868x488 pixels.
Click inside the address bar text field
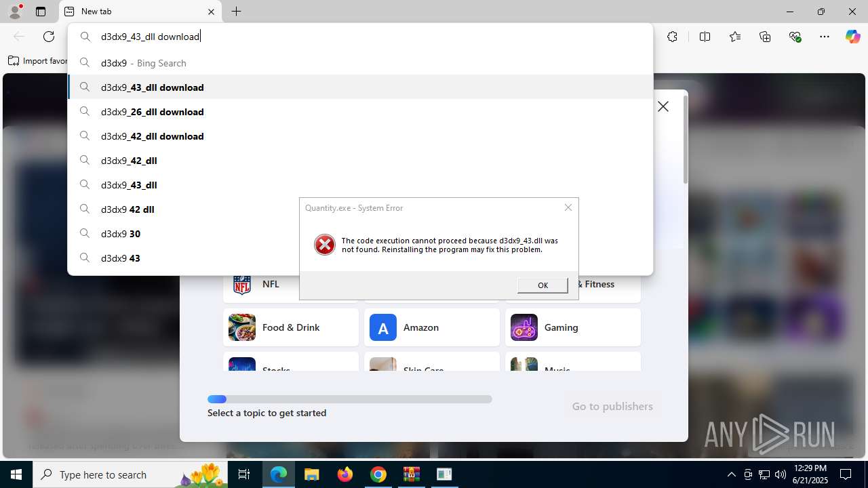tap(360, 37)
